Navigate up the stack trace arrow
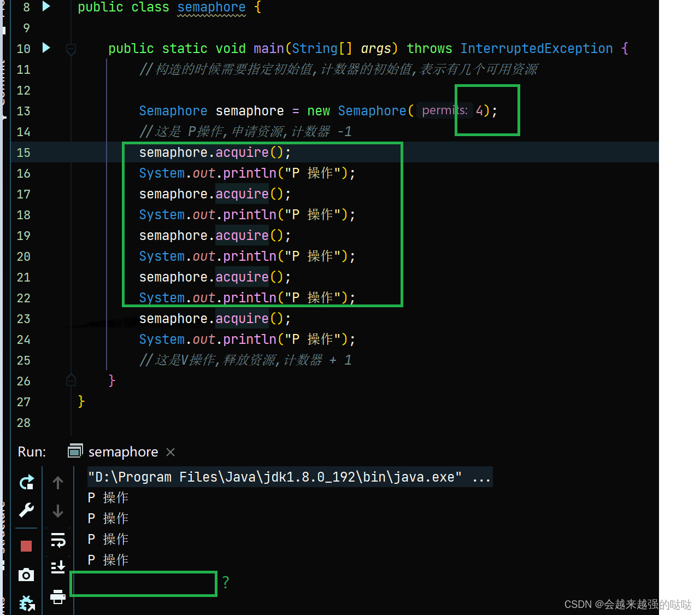Screen dimensions: 700x615 (x=58, y=483)
